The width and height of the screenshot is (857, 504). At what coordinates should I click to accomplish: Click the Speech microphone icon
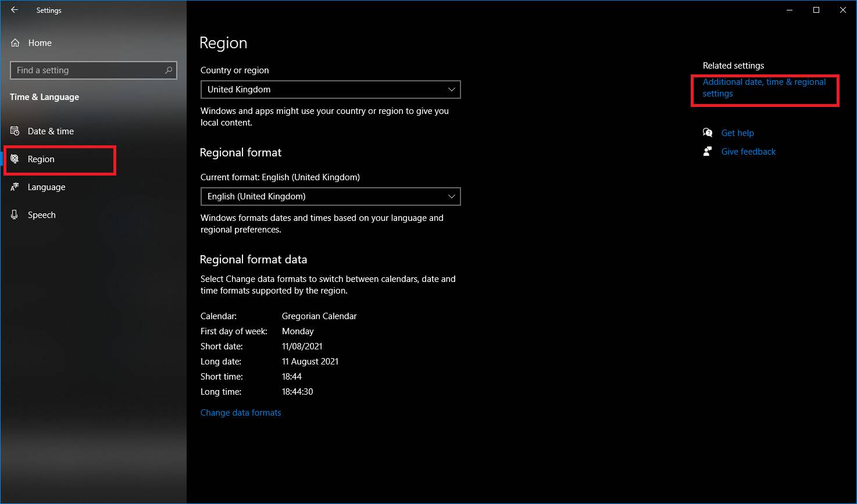point(15,215)
